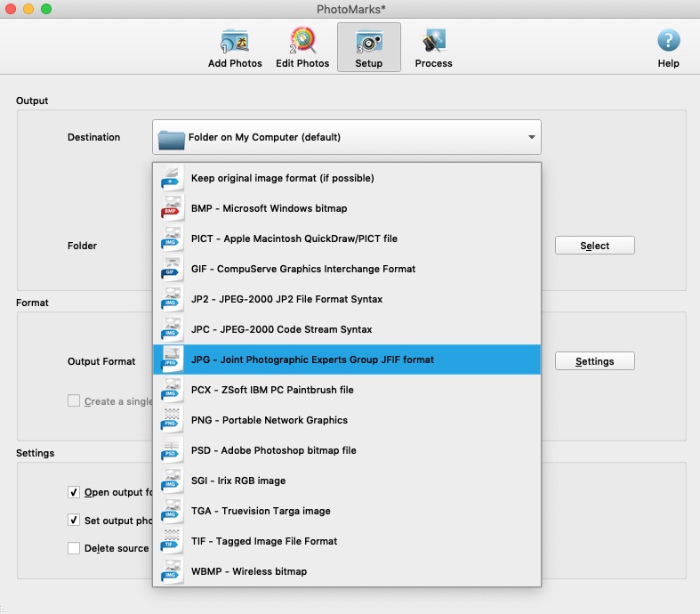Open the Edit Photos step
Screen dimensions: 700x614
[x=302, y=48]
